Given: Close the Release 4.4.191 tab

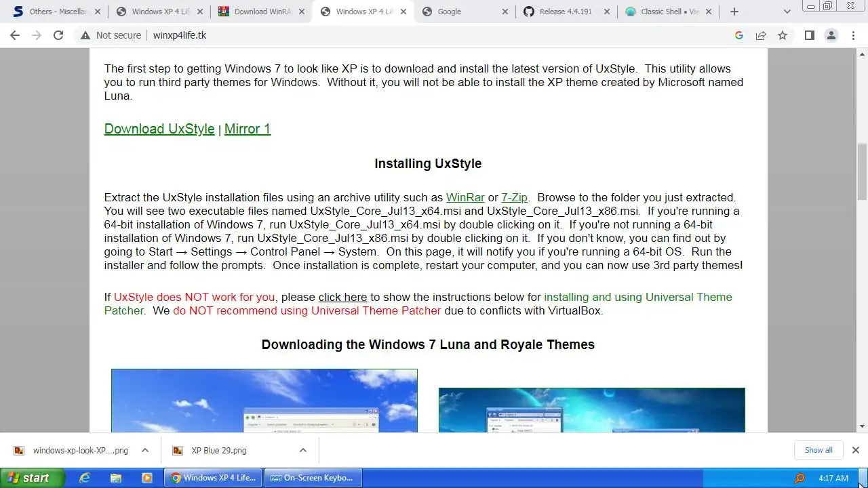Looking at the screenshot, I should point(607,12).
